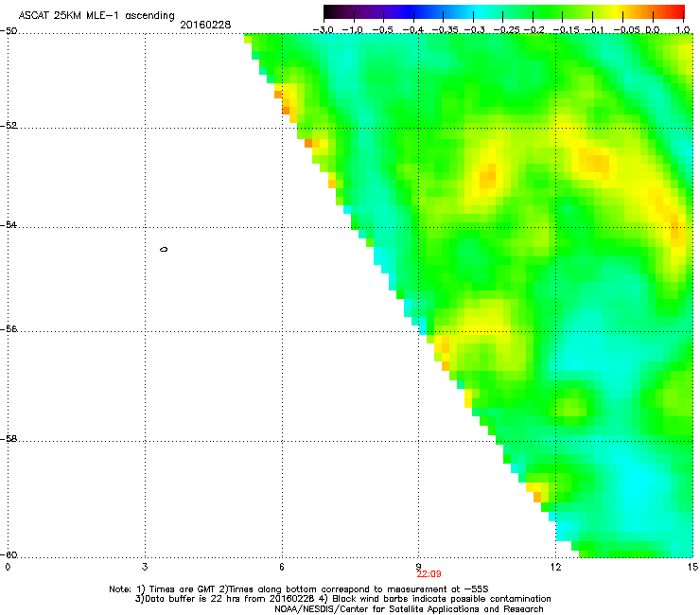Select the latitude axis label -60
The width and height of the screenshot is (700, 615).
point(9,555)
